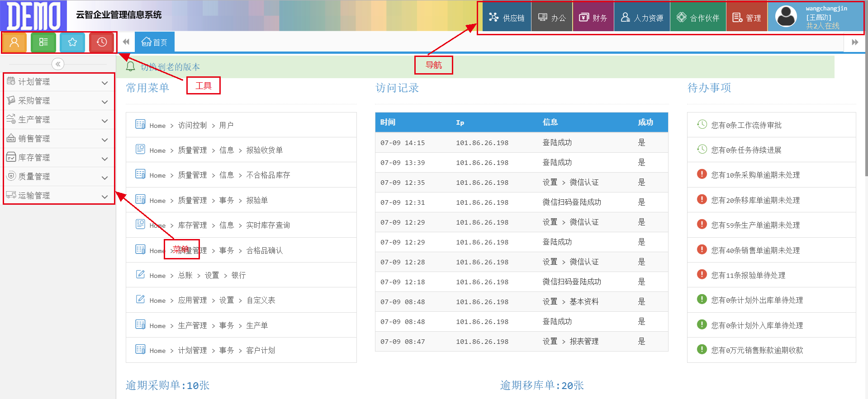Click the user avatar in header
868x399 pixels.
(786, 16)
